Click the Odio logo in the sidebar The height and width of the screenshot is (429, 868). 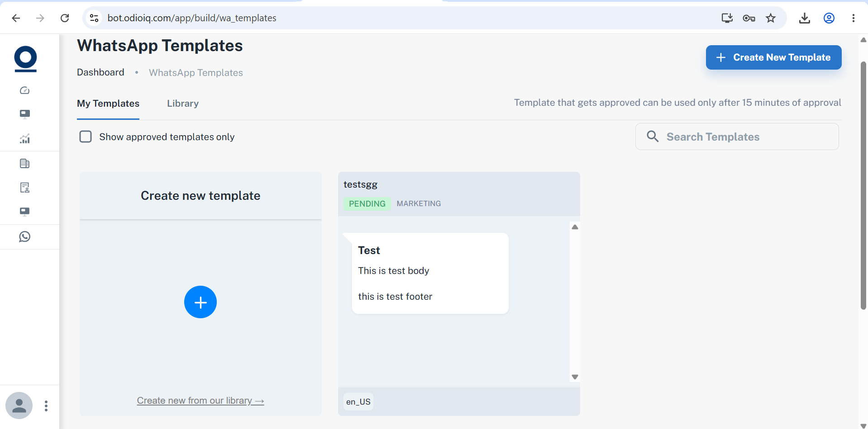point(25,59)
